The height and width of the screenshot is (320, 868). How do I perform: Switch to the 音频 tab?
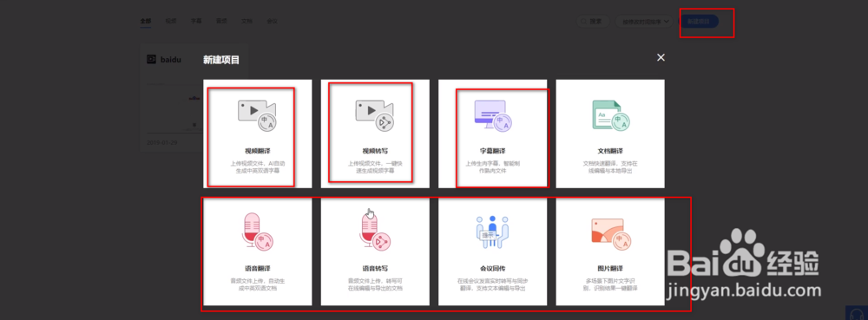click(221, 21)
